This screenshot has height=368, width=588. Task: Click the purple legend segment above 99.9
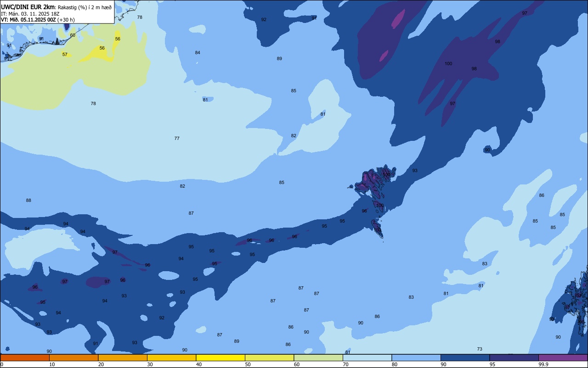click(563, 357)
